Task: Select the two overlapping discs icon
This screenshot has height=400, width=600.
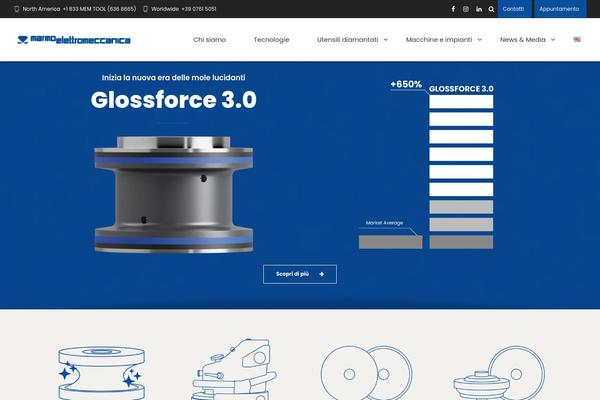Action: tap(366, 372)
